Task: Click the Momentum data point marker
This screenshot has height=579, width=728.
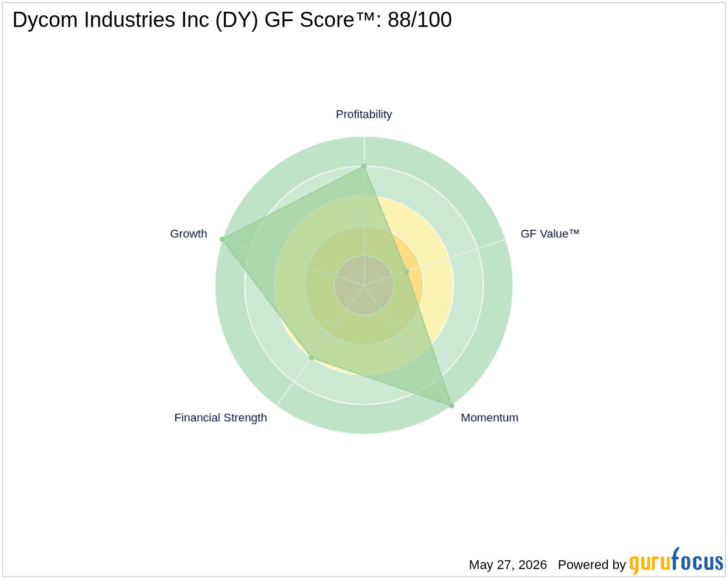Action: (451, 406)
